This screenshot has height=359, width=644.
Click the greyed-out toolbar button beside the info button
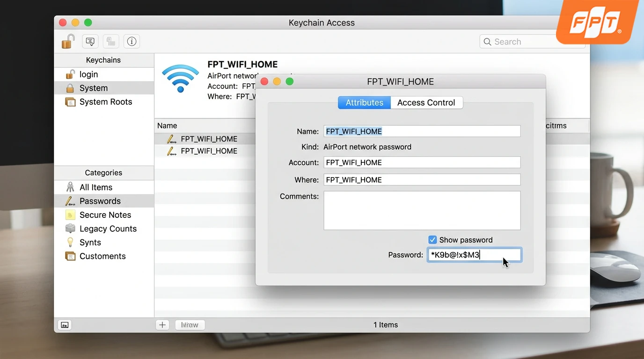111,42
